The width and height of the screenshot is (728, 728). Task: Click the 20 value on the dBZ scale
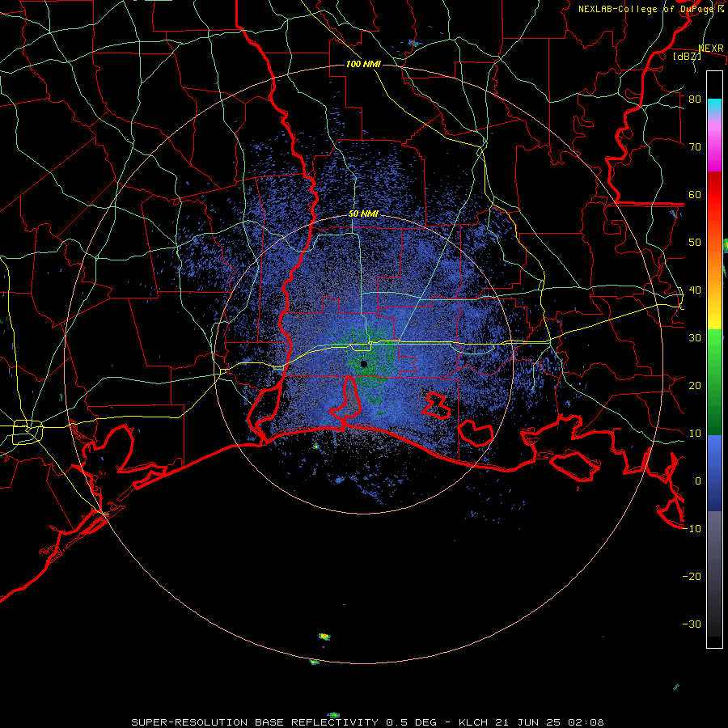click(695, 385)
